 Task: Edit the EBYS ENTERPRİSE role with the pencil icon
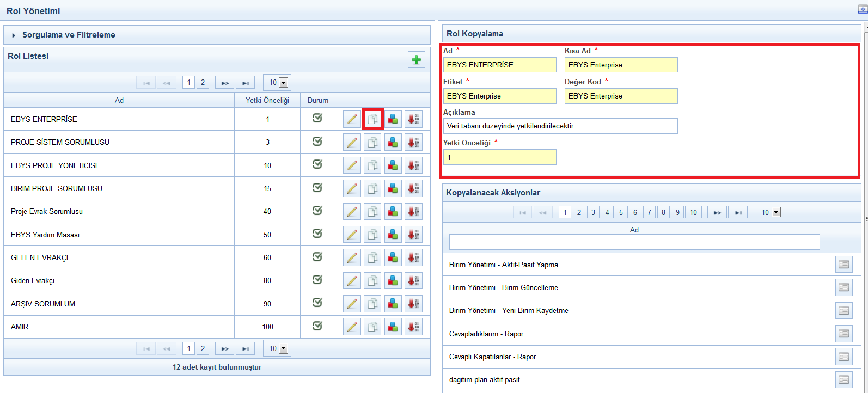352,119
